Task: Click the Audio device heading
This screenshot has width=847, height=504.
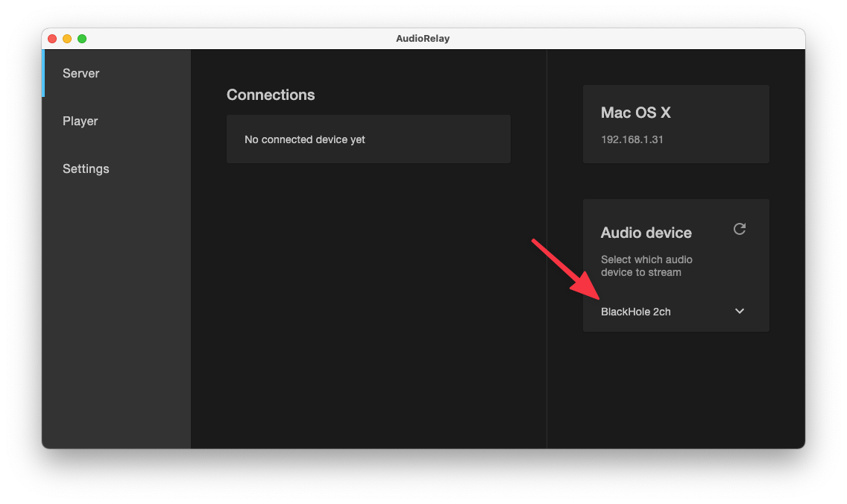Action: point(646,233)
